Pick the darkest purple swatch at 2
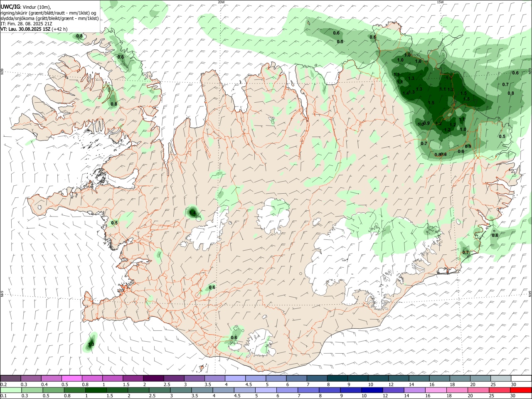 pyautogui.click(x=153, y=378)
